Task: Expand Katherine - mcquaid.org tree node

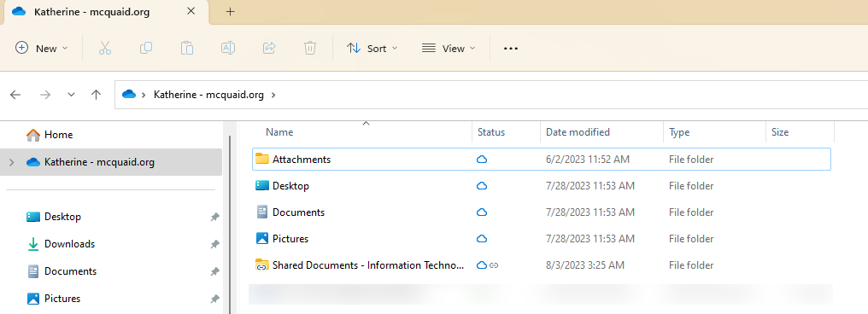Action: coord(12,162)
